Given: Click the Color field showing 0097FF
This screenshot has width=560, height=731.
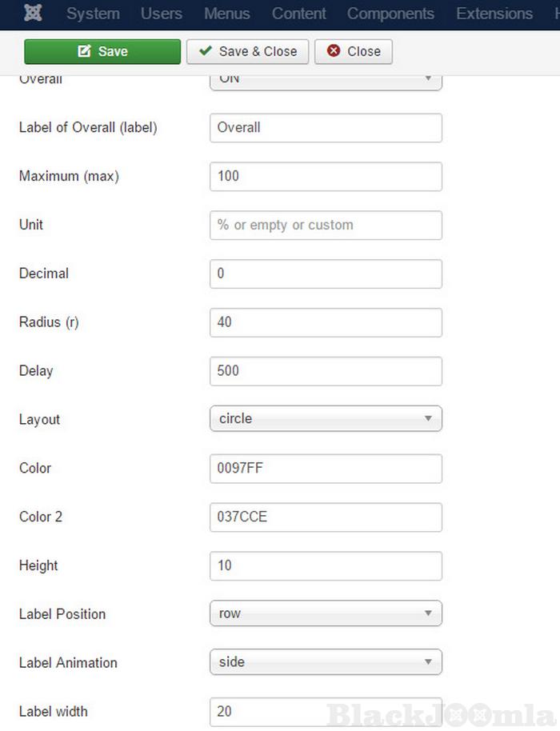Looking at the screenshot, I should pos(326,469).
